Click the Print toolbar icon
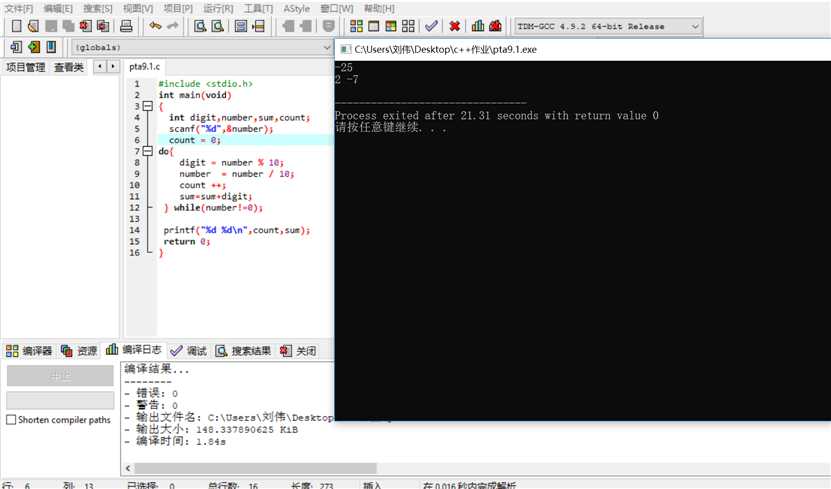Image resolution: width=831 pixels, height=489 pixels. point(126,26)
